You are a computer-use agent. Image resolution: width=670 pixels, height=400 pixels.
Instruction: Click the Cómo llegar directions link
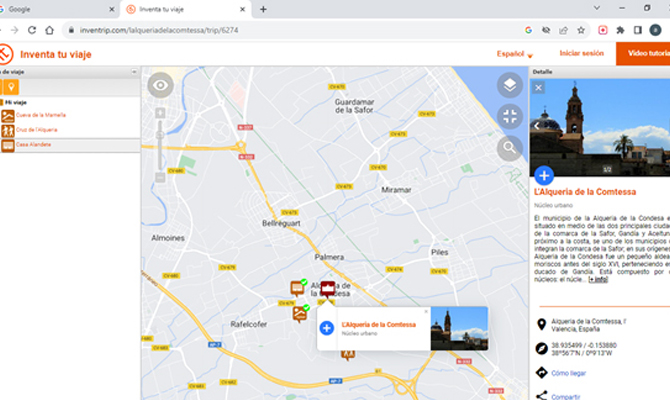(568, 373)
